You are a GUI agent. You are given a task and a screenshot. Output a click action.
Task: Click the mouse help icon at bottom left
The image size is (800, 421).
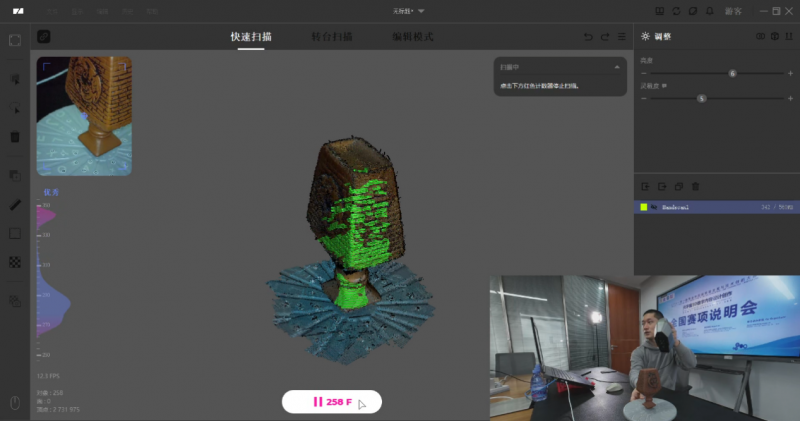(15, 403)
